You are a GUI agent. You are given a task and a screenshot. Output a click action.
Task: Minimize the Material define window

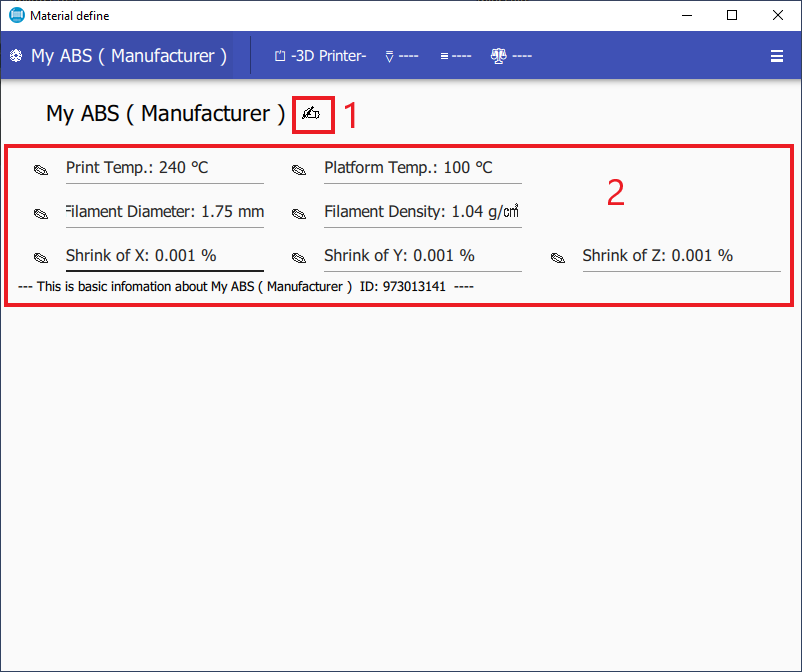[x=687, y=15]
